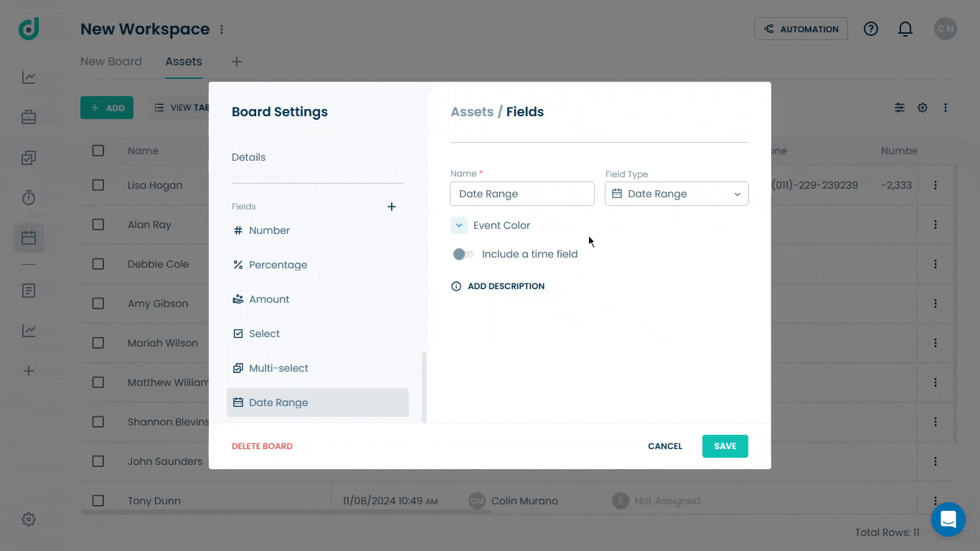Open the chat support bubble icon
980x551 pixels.
tap(948, 519)
